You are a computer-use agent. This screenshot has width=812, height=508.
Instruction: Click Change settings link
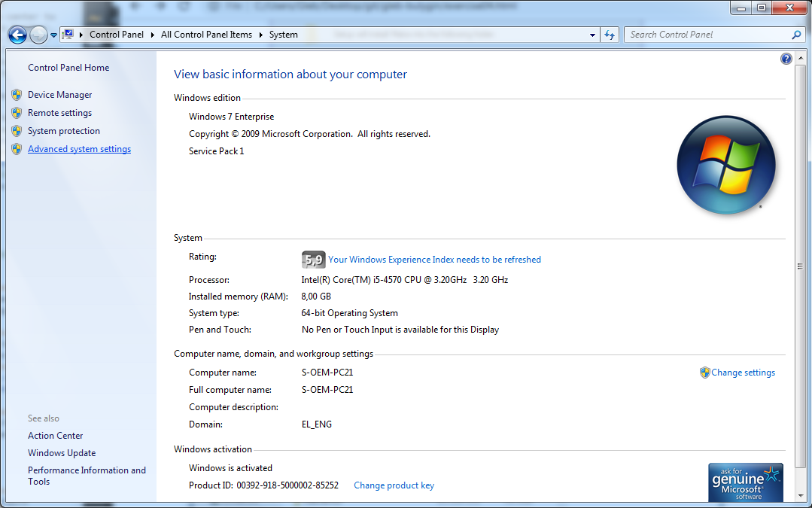(743, 373)
